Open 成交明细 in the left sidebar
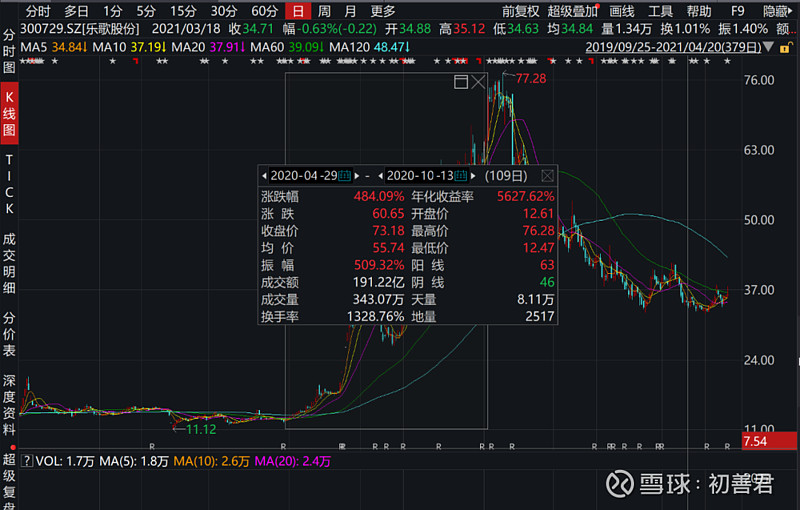 pos(9,264)
